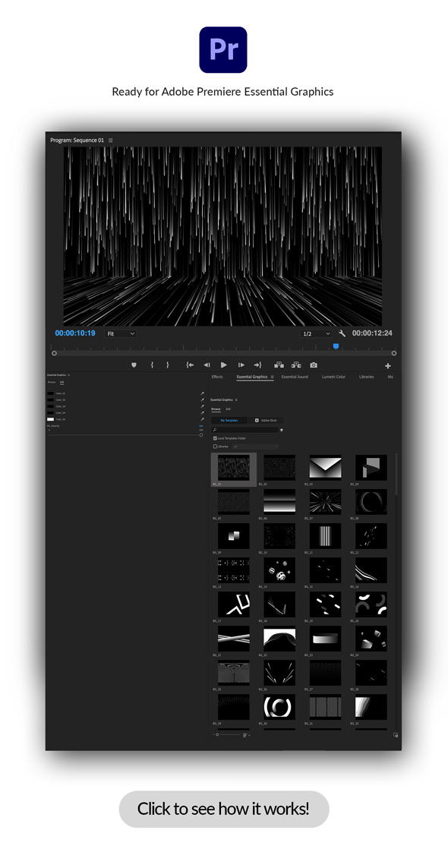This screenshot has width=448, height=868.
Task: Go to In point
Action: 190,365
